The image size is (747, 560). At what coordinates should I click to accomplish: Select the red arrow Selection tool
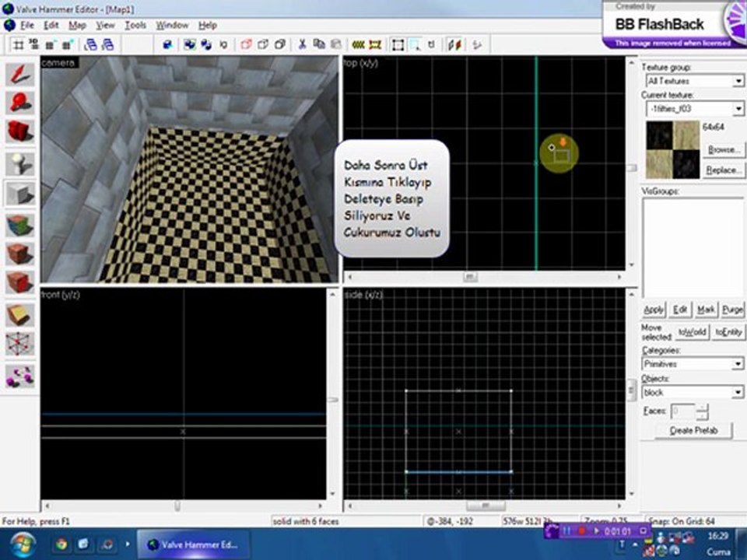[x=19, y=74]
